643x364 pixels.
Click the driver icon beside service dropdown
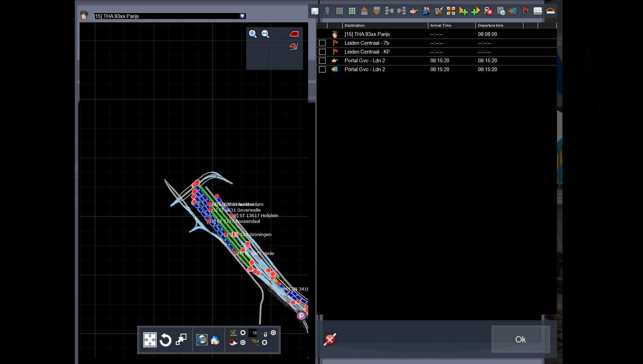coord(84,16)
